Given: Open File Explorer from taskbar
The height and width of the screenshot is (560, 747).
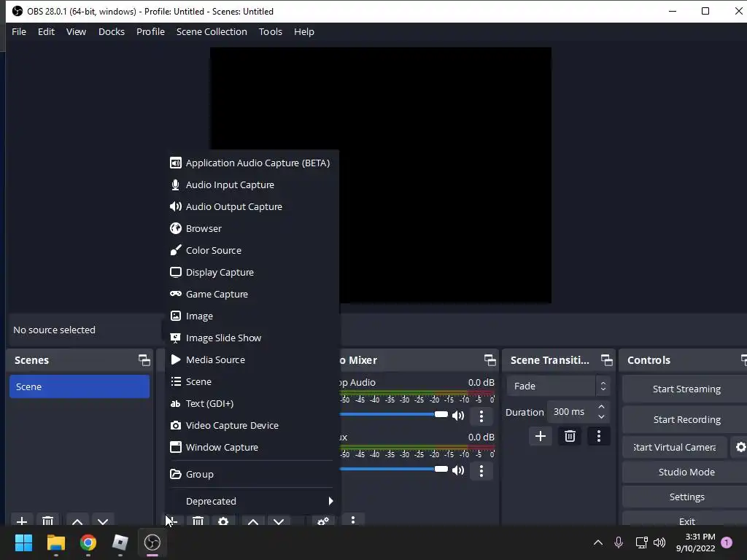Looking at the screenshot, I should point(55,542).
